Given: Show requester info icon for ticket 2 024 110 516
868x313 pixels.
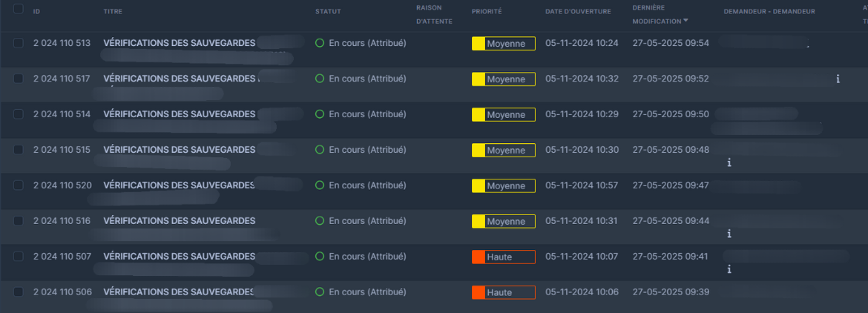Looking at the screenshot, I should tap(729, 234).
